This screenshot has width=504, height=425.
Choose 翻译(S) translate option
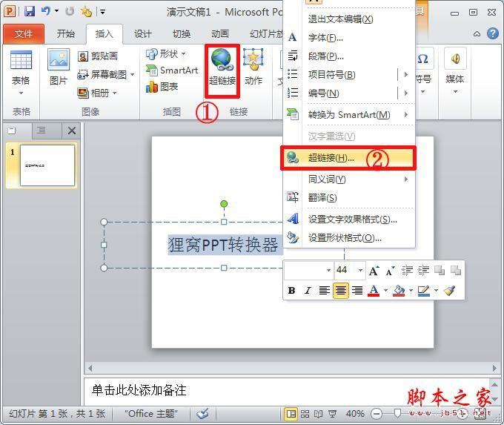point(349,197)
